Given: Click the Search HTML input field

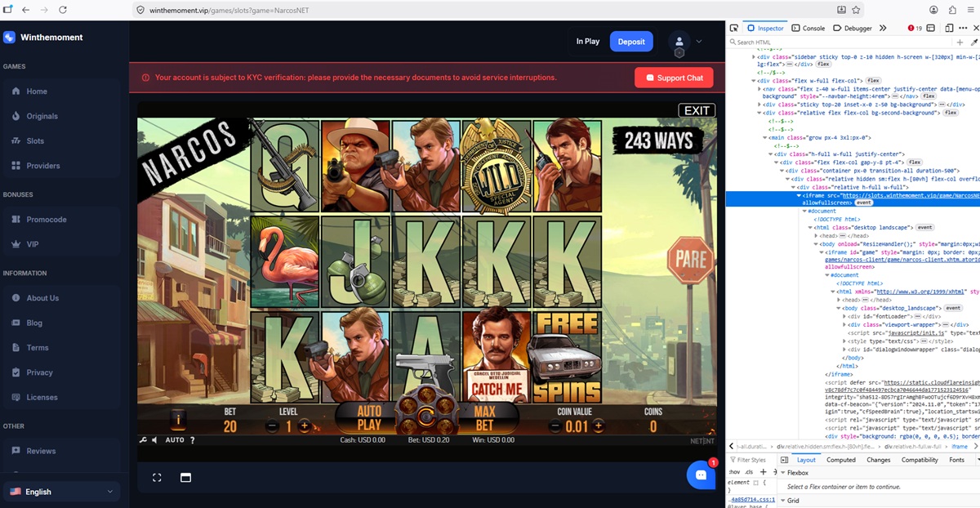Looking at the screenshot, I should [841, 42].
